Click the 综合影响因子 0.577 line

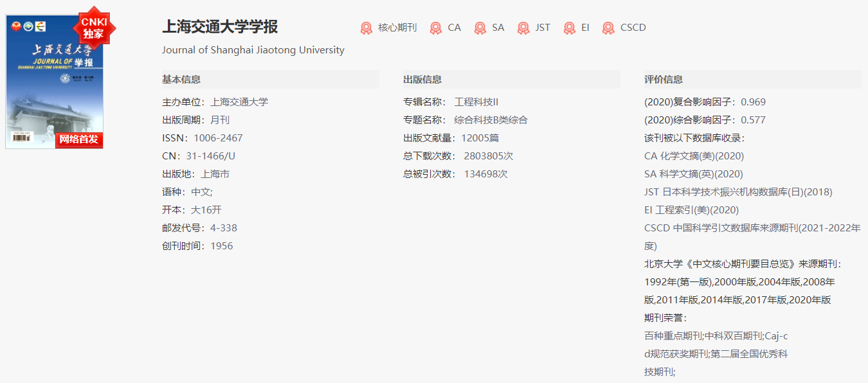coord(705,120)
